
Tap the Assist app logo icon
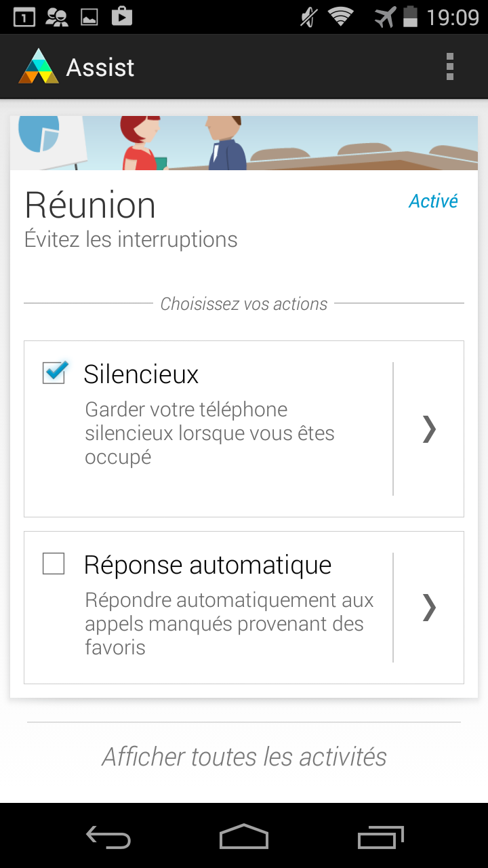click(x=39, y=66)
